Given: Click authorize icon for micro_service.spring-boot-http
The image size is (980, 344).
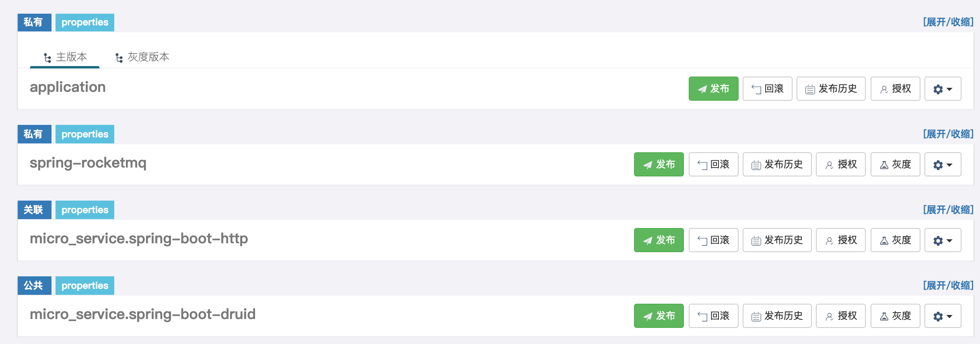Looking at the screenshot, I should coord(830,240).
